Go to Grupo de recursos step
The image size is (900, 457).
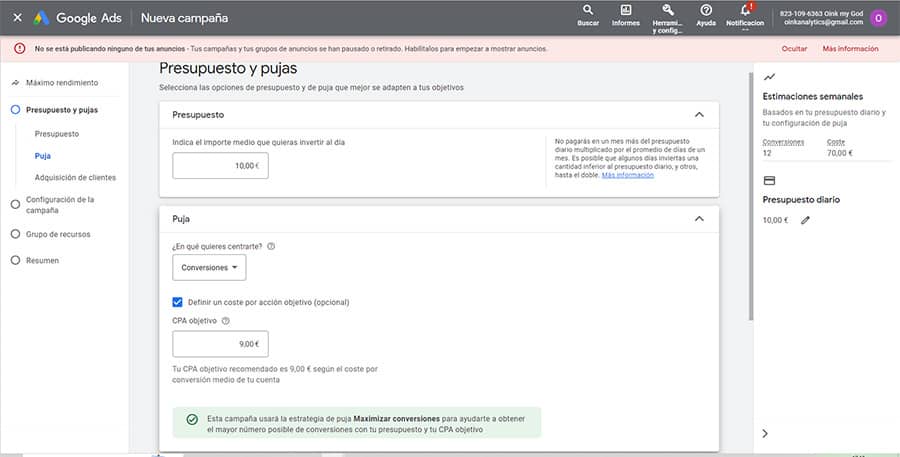click(58, 234)
